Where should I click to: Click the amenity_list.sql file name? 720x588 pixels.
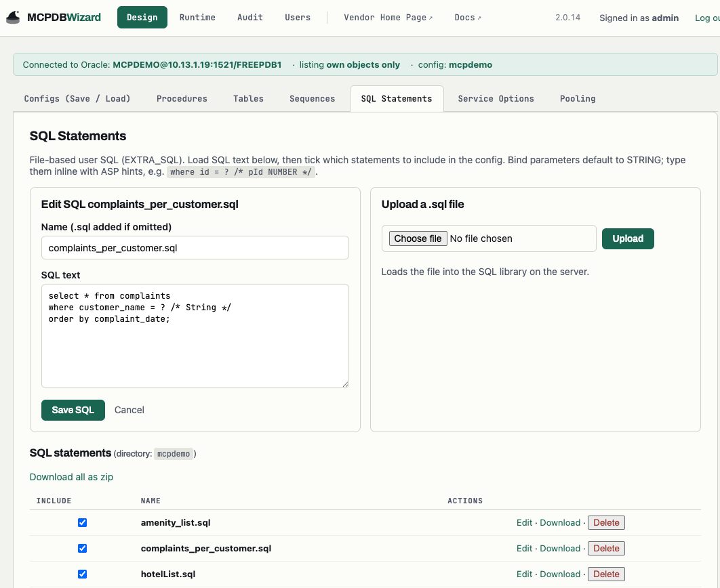(176, 522)
